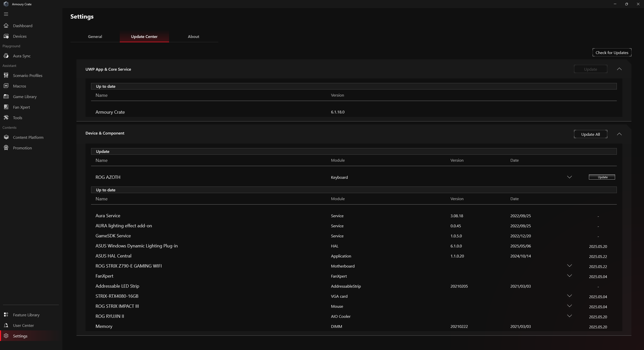Click the UWP App & Core Service Update button
This screenshot has height=350, width=644.
coord(590,69)
